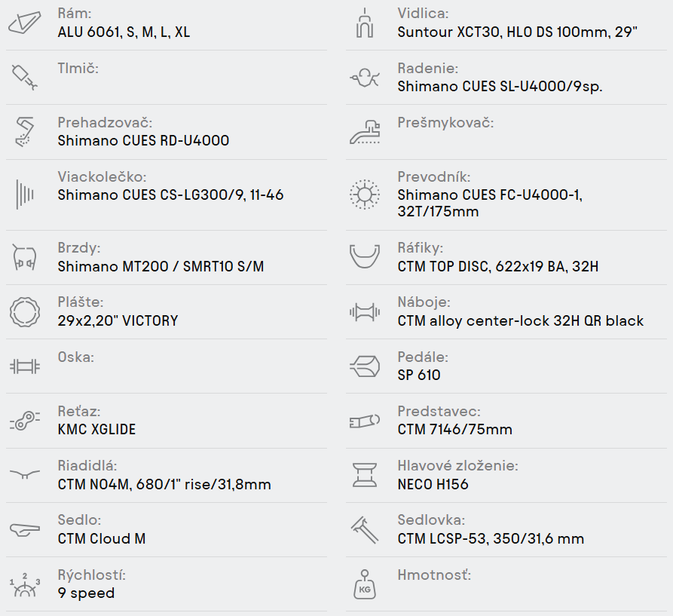Click the saddle icon beside Sedlo
The image size is (673, 616).
[25, 529]
